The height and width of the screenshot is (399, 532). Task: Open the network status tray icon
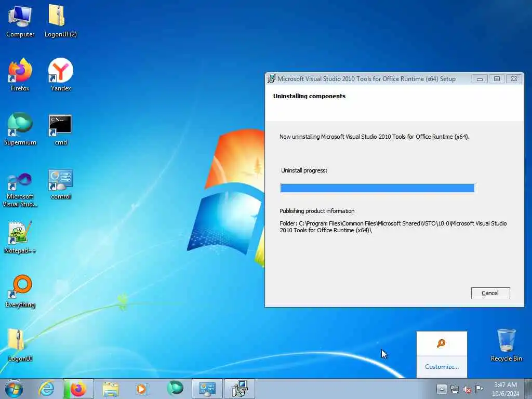click(454, 389)
